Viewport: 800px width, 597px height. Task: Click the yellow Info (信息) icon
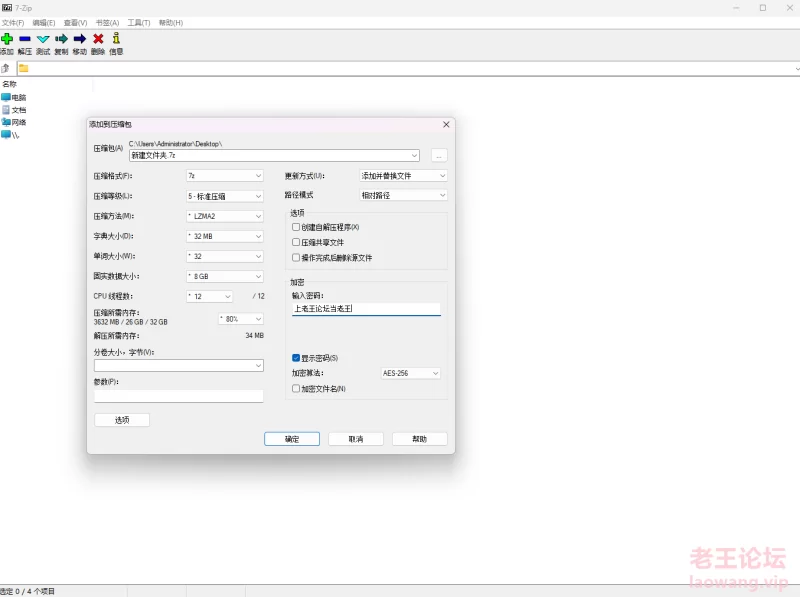coord(116,38)
